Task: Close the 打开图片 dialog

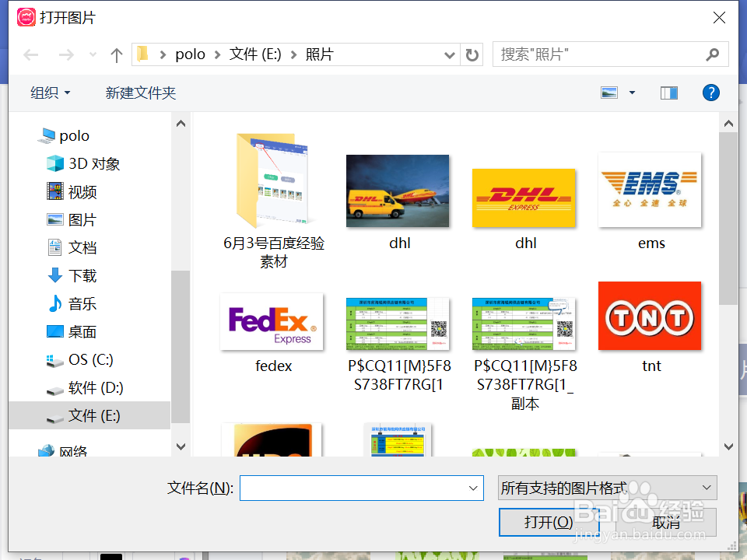Action: coord(719,18)
